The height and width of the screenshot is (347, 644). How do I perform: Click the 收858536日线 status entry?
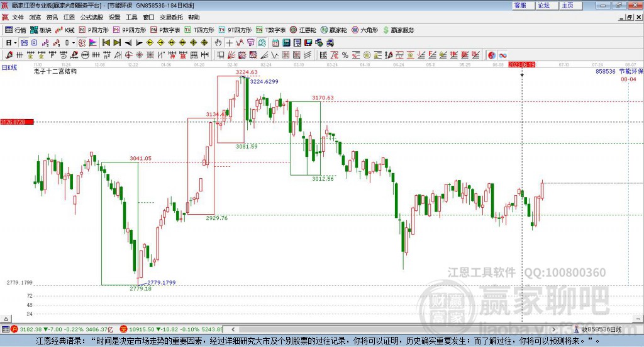point(597,329)
